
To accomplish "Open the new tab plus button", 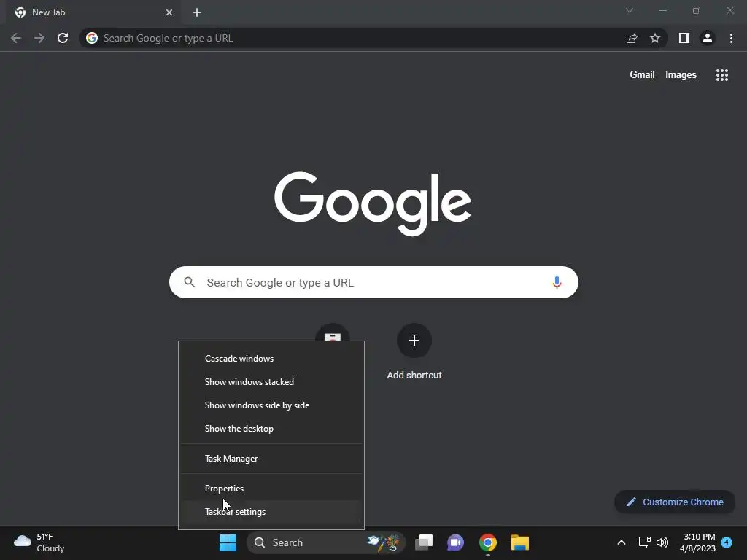I will point(197,12).
